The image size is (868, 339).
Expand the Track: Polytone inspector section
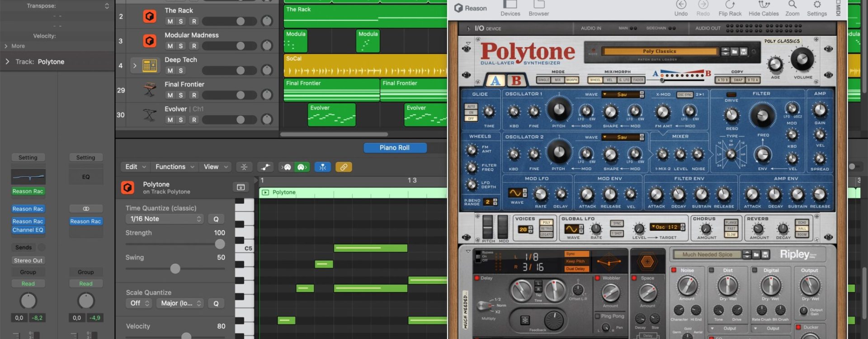pos(7,61)
